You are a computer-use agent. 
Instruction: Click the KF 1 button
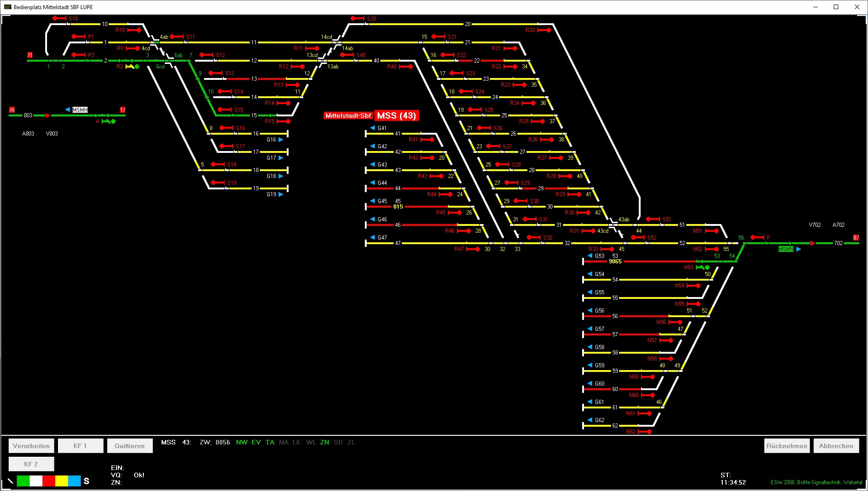tap(80, 446)
